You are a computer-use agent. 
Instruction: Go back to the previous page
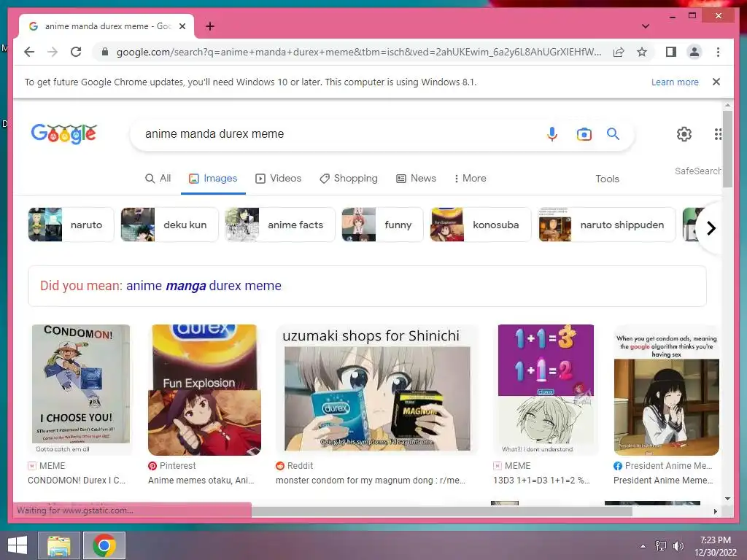click(29, 52)
